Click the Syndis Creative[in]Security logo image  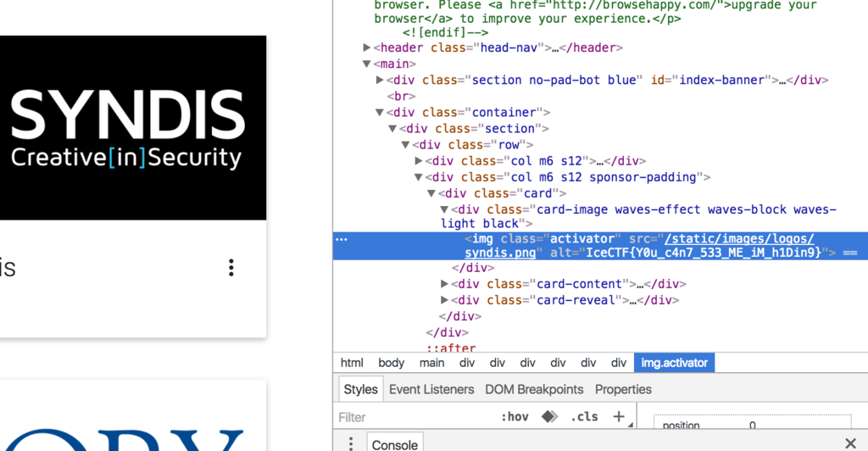click(x=133, y=128)
